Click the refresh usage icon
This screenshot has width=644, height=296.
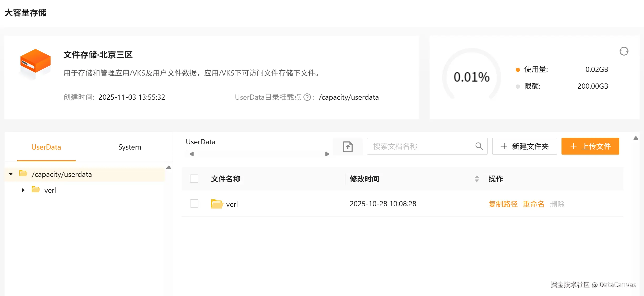point(624,51)
